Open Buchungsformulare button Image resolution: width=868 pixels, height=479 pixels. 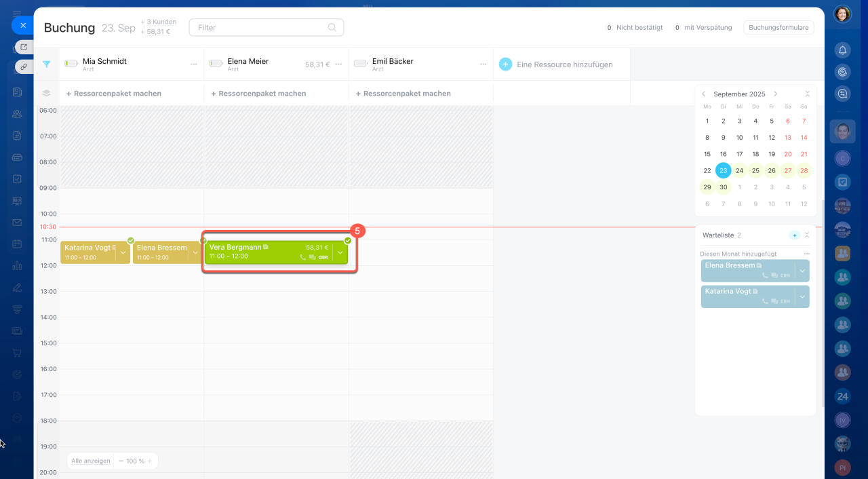[x=778, y=28]
